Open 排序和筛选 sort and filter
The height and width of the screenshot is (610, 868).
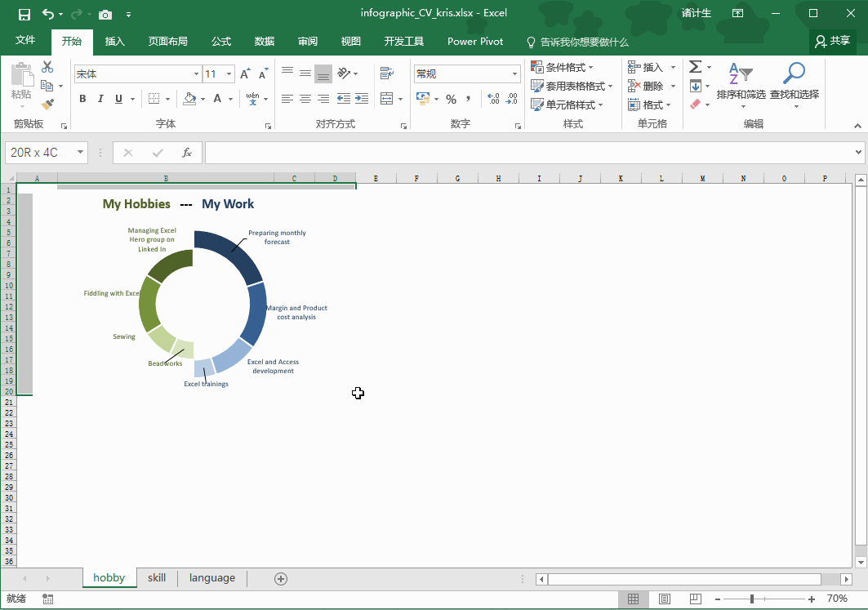[741, 84]
